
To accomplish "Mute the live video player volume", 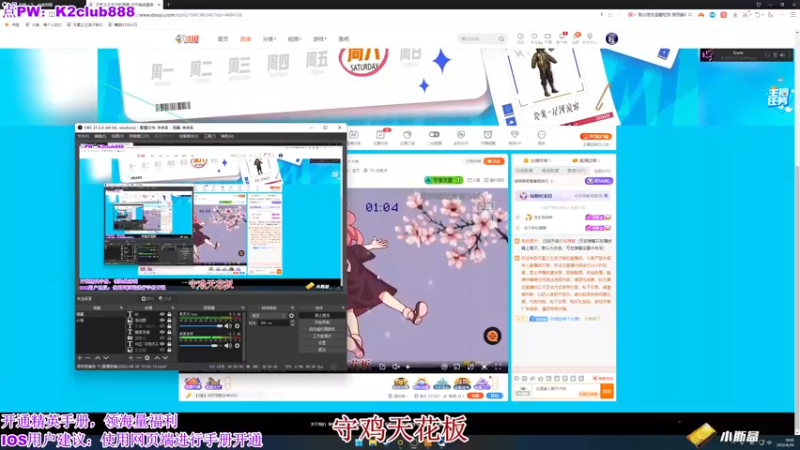I will click(395, 366).
